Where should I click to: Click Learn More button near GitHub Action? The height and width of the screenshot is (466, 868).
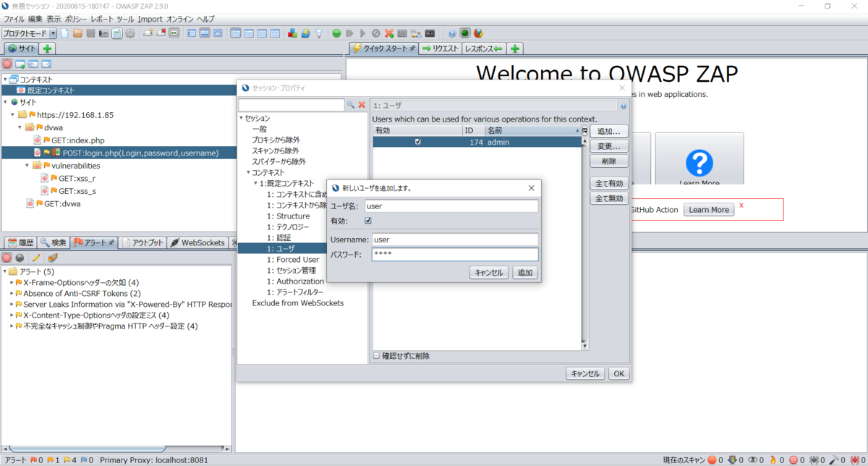point(709,210)
